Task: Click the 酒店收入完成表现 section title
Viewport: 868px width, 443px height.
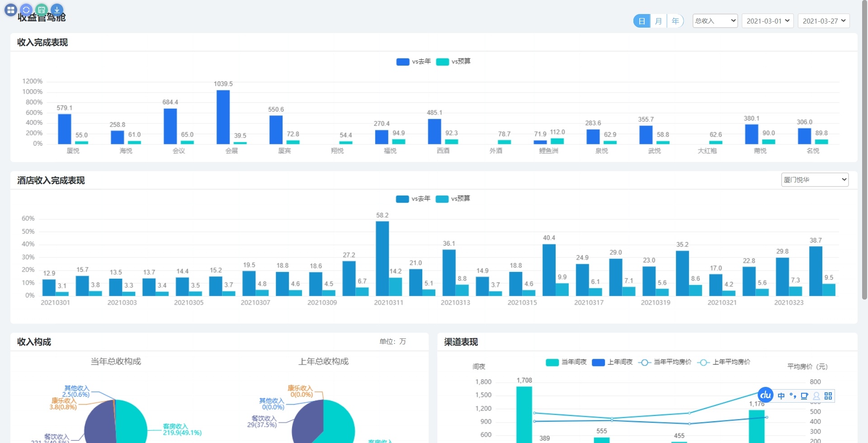Action: click(51, 180)
